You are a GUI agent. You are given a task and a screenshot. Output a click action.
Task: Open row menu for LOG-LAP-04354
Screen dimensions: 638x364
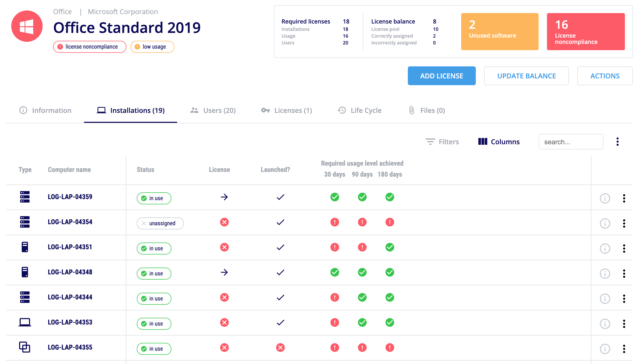(624, 223)
